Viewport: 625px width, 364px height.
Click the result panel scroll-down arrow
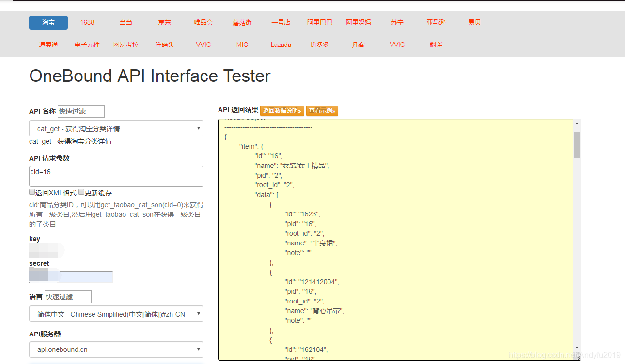point(577,348)
